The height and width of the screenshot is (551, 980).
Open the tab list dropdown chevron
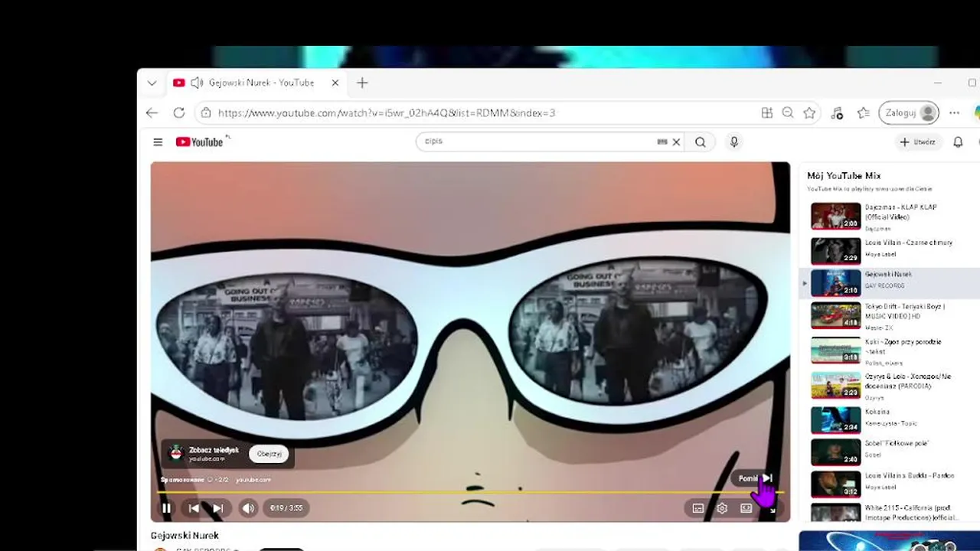152,83
